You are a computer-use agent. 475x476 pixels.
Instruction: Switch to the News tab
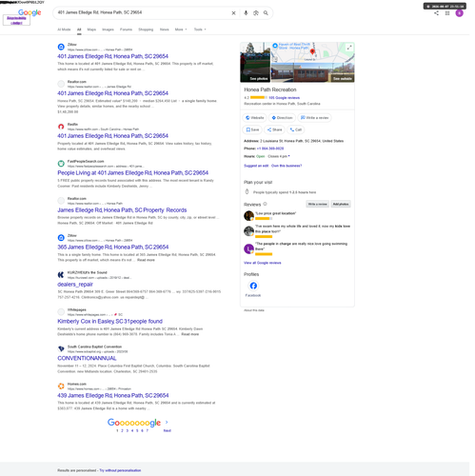164,30
